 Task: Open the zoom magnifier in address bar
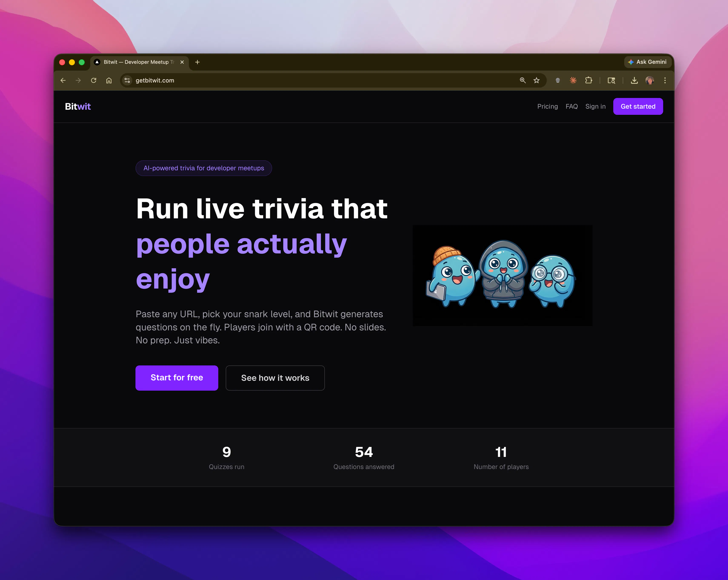coord(523,80)
